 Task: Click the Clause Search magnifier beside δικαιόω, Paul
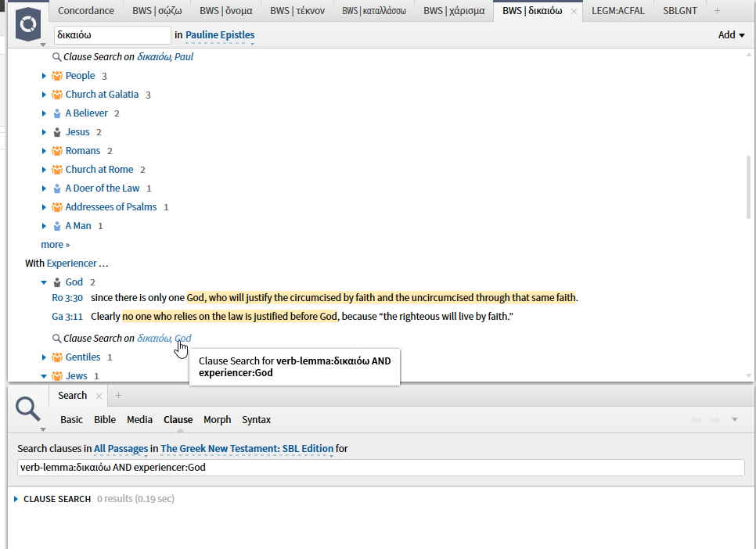[x=56, y=56]
